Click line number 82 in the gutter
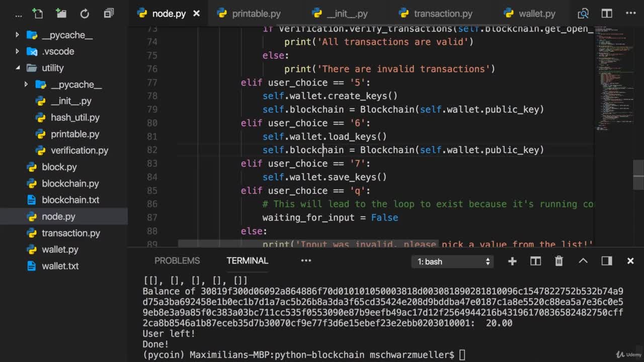The height and width of the screenshot is (362, 644). (152, 150)
